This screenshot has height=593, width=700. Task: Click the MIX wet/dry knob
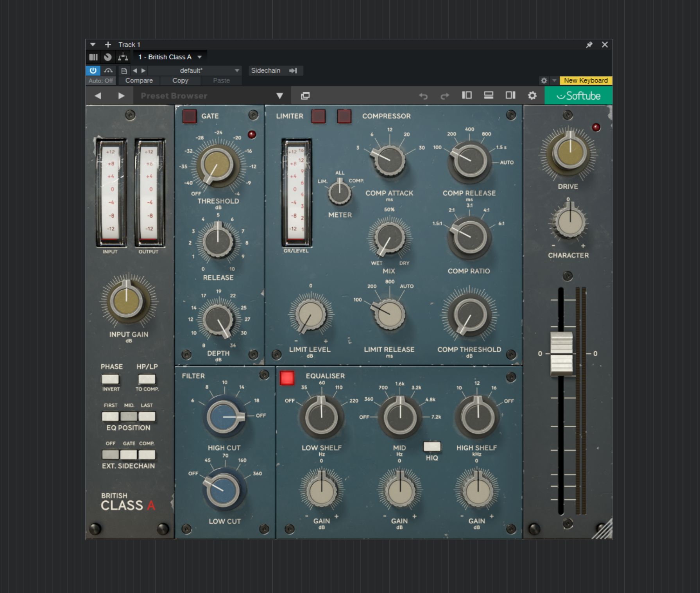click(390, 238)
